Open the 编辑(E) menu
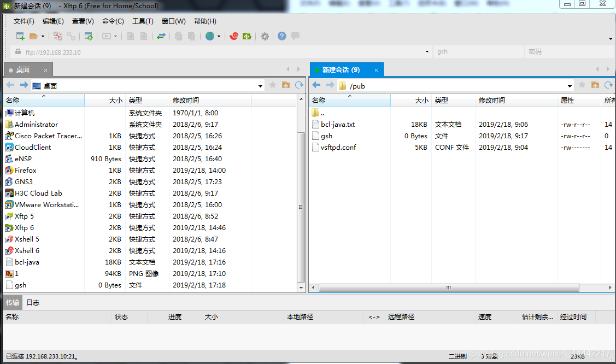This screenshot has height=364, width=616. click(x=53, y=21)
